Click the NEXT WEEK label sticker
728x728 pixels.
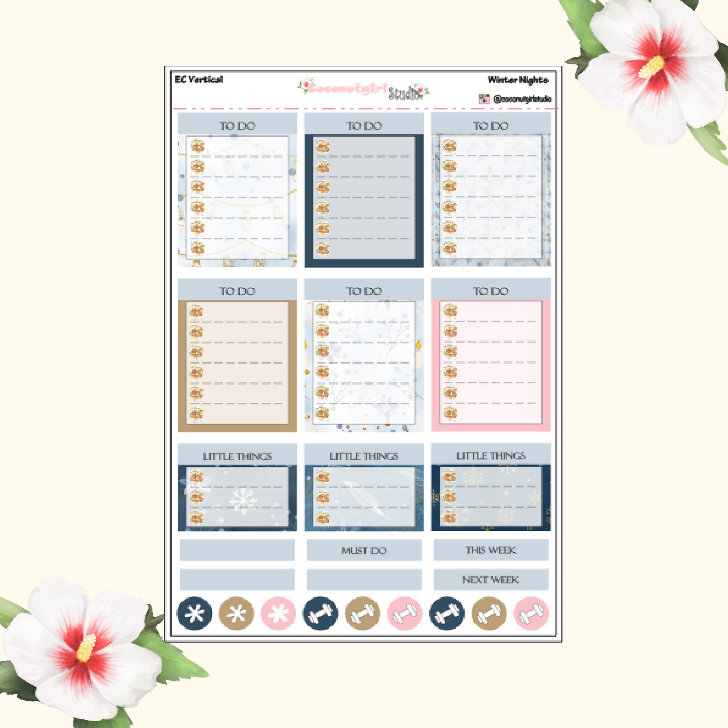pos(490,579)
